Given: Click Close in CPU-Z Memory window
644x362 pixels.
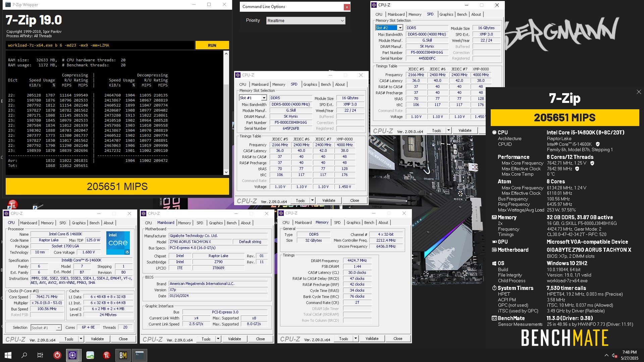Looking at the screenshot, I should click(x=398, y=339).
